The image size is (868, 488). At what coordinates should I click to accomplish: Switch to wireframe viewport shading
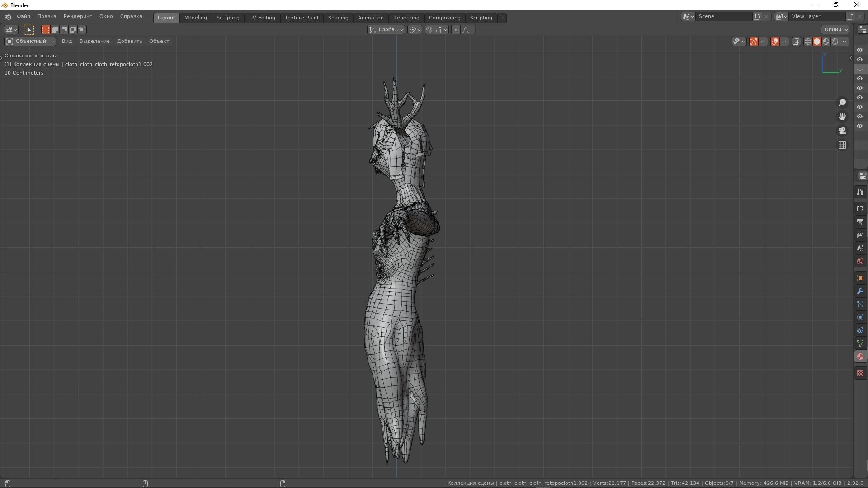[808, 42]
